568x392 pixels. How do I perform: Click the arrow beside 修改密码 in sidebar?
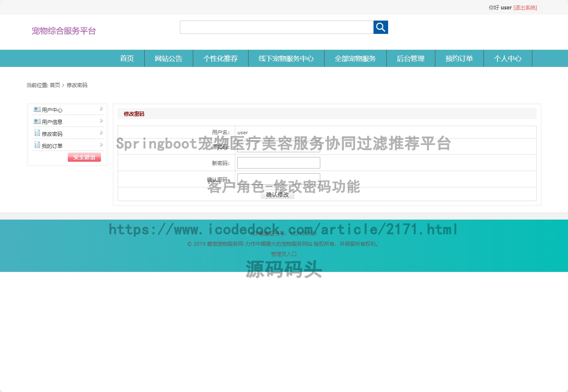click(x=101, y=133)
